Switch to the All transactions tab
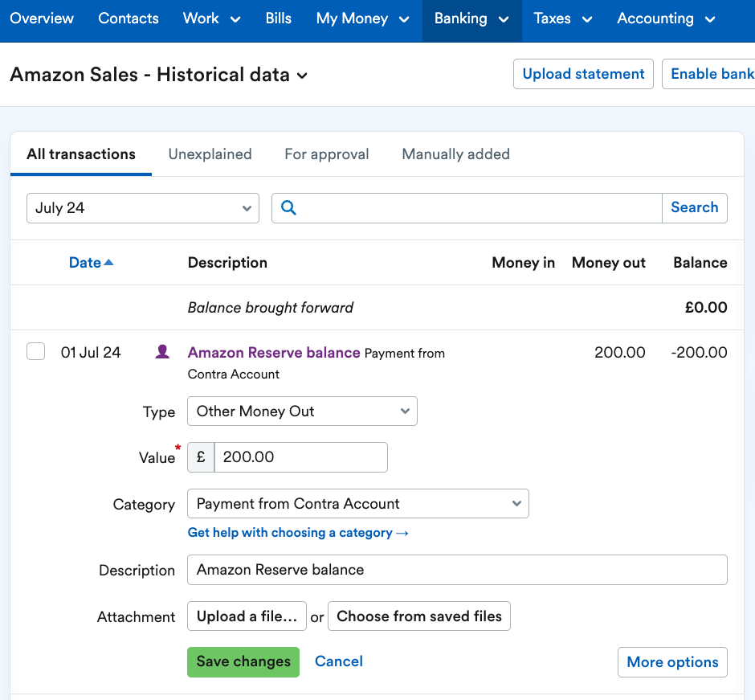The width and height of the screenshot is (755, 700). pyautogui.click(x=81, y=154)
